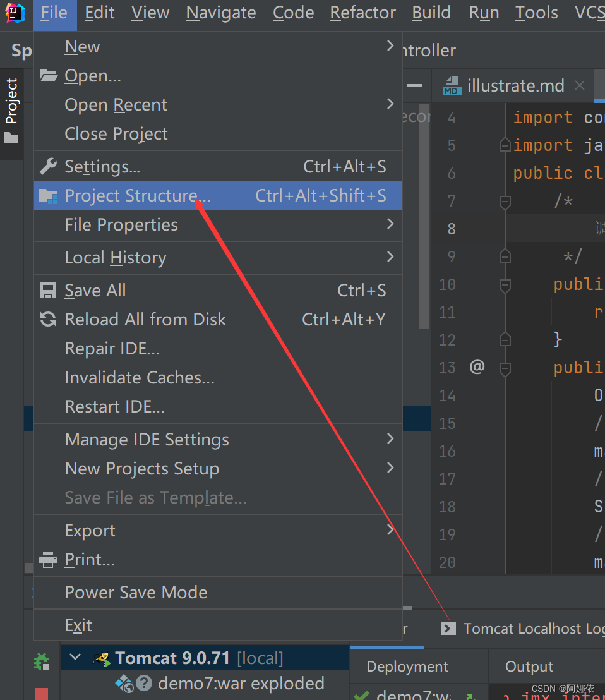Click the printer icon beside Print
Viewport: 605px width, 700px height.
coord(48,560)
